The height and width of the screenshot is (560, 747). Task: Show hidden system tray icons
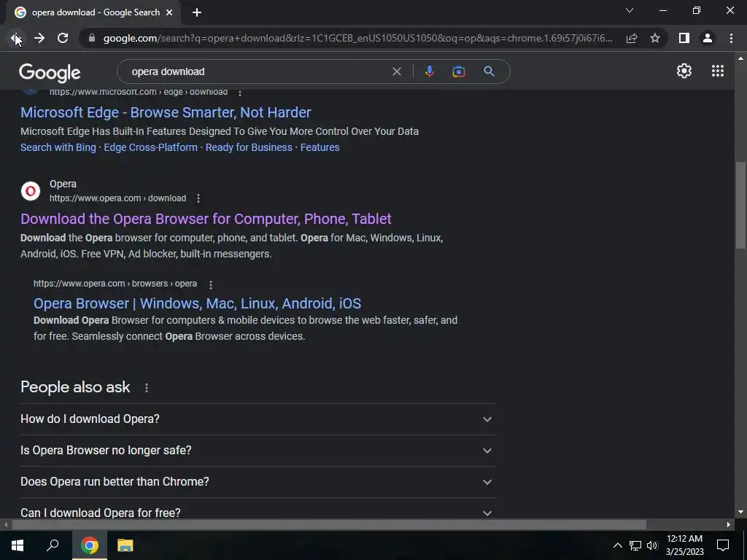click(x=617, y=545)
